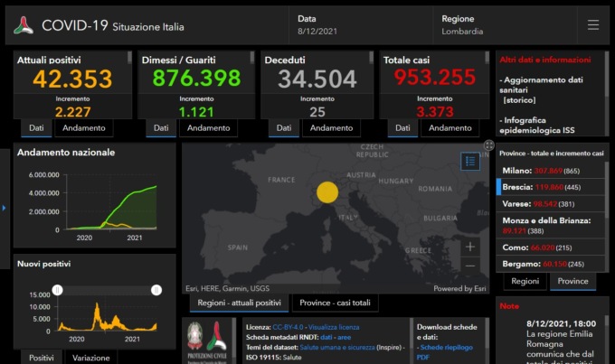Click the left handle of time slider

[x=57, y=290]
